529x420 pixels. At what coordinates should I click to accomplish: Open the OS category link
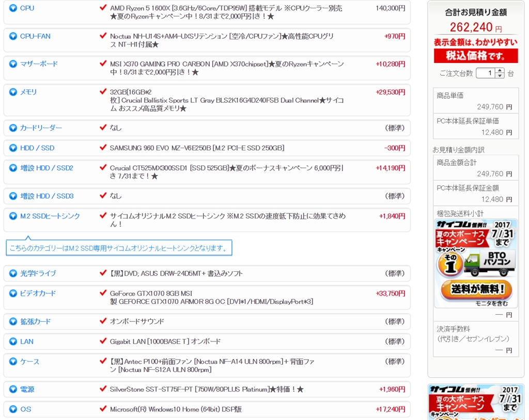click(26, 409)
